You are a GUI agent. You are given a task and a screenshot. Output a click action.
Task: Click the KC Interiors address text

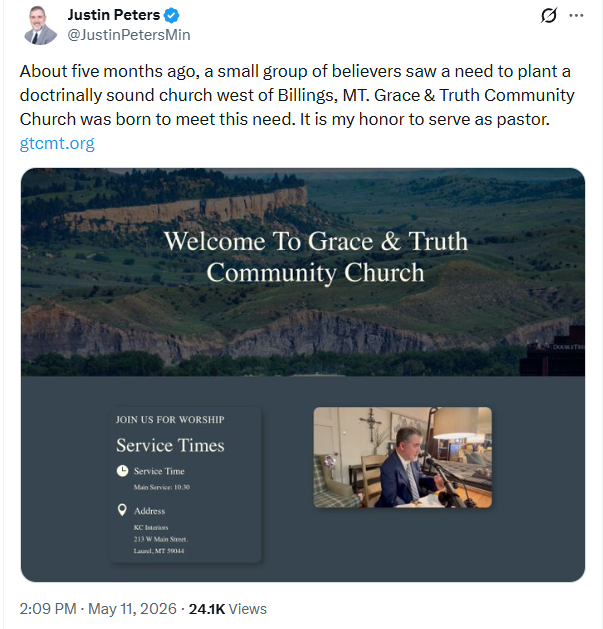point(151,528)
